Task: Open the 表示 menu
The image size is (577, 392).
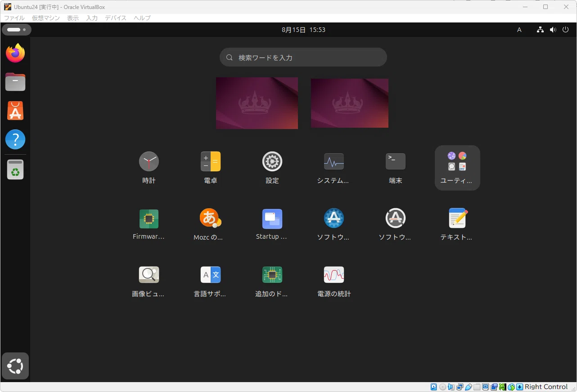Action: point(73,18)
